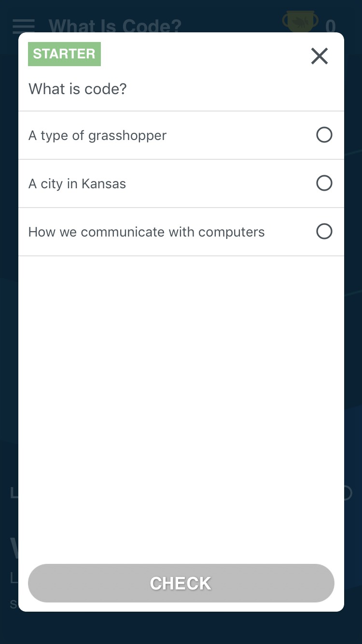This screenshot has width=362, height=644.
Task: Click the partially hidden circle behind the dialog
Action: pos(348,493)
